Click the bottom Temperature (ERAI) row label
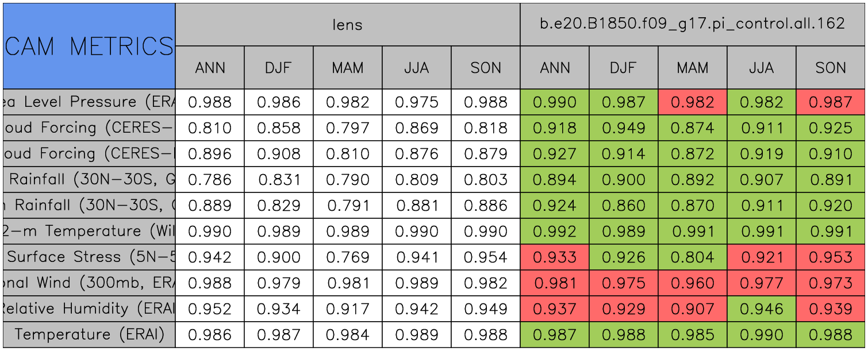The image size is (868, 351). [89, 335]
